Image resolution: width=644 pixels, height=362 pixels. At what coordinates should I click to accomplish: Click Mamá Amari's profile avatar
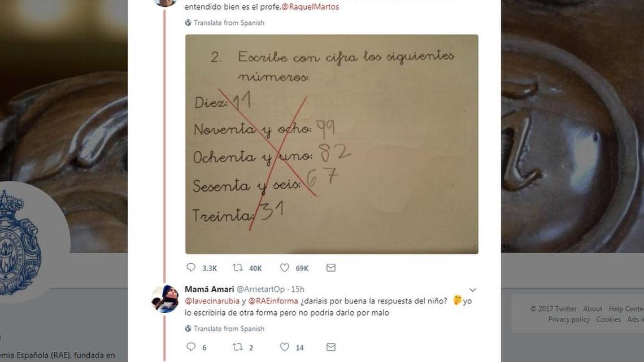click(165, 299)
